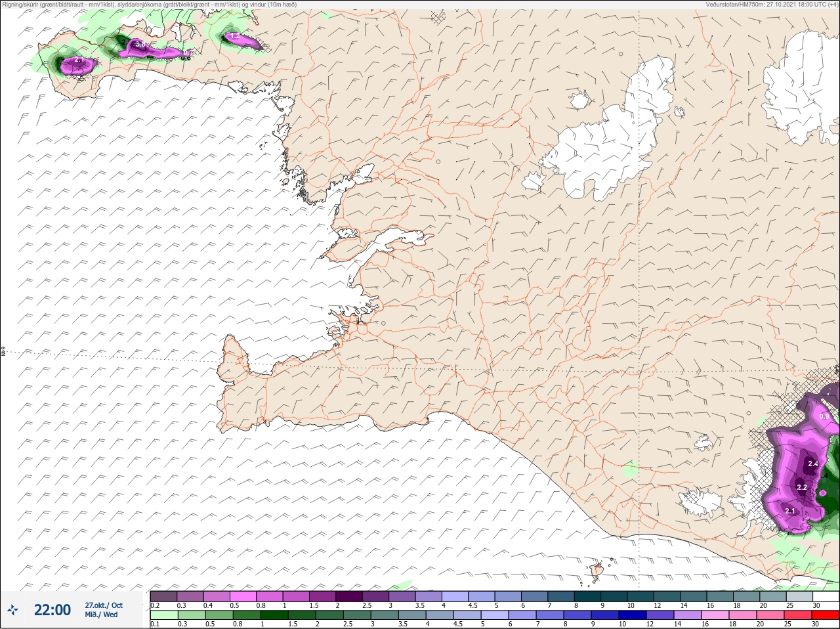Click the white top-row swatch after 30
Viewport: 840px width, 629px height.
(x=826, y=596)
